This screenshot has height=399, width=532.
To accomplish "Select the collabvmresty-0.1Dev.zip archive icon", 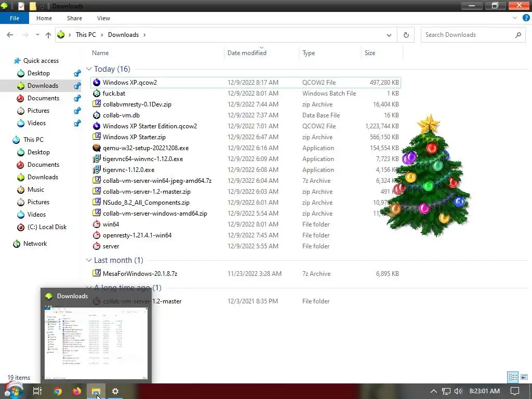I will point(97,104).
